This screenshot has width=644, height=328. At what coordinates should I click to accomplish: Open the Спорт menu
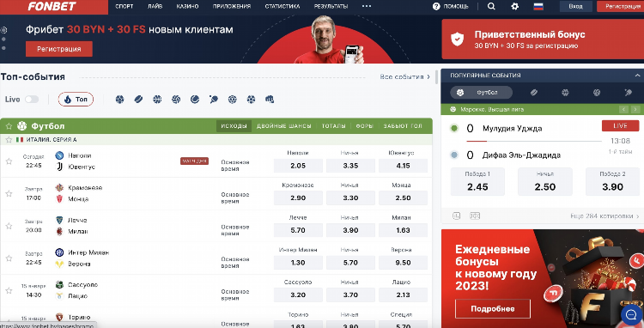pyautogui.click(x=124, y=6)
